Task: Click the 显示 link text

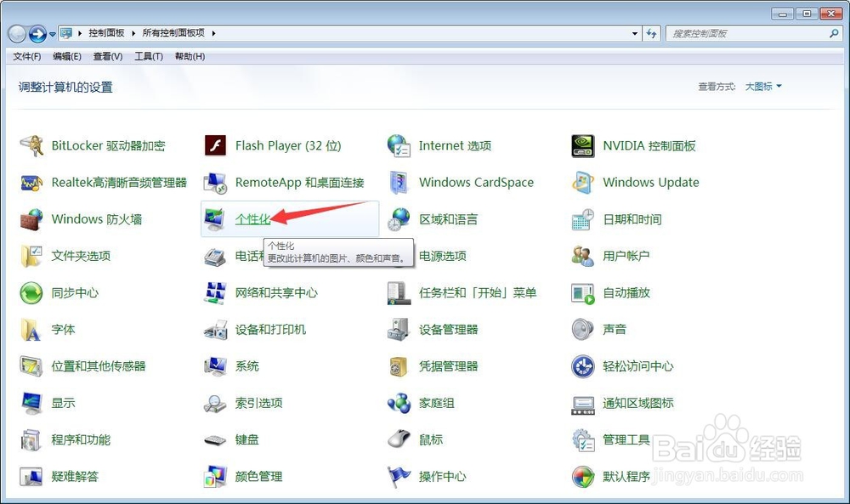Action: 63,403
